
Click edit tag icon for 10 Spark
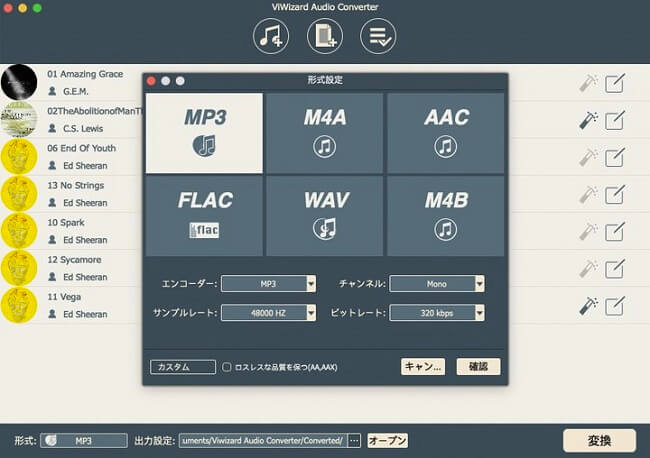(614, 232)
